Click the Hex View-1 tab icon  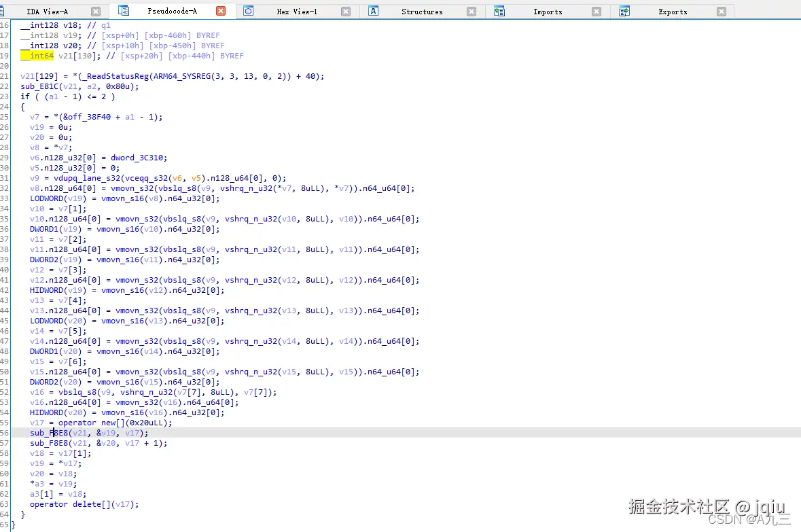248,11
